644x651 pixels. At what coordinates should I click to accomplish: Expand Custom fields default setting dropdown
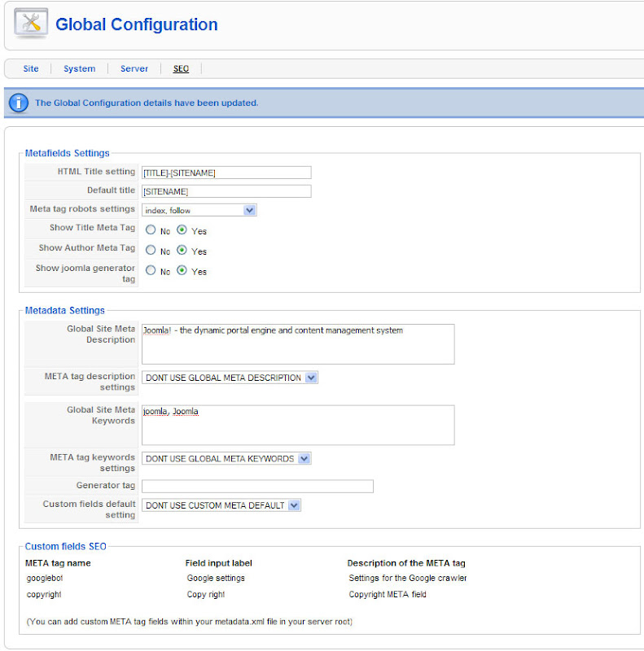point(221,505)
